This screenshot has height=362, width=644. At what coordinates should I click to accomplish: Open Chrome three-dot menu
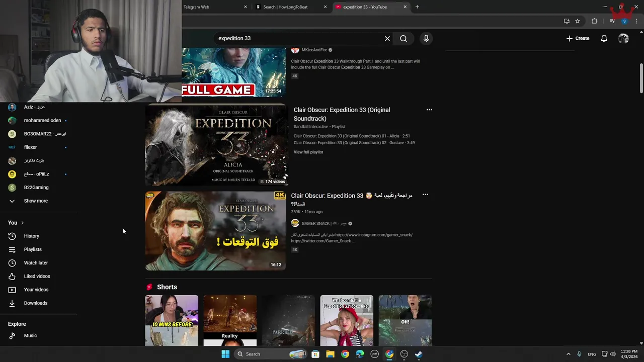coord(637,21)
